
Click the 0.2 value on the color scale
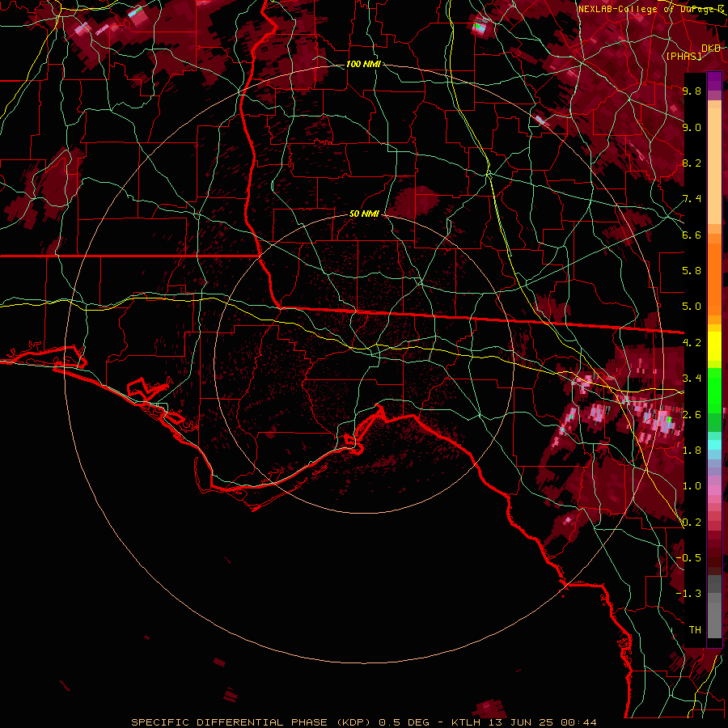coord(692,523)
